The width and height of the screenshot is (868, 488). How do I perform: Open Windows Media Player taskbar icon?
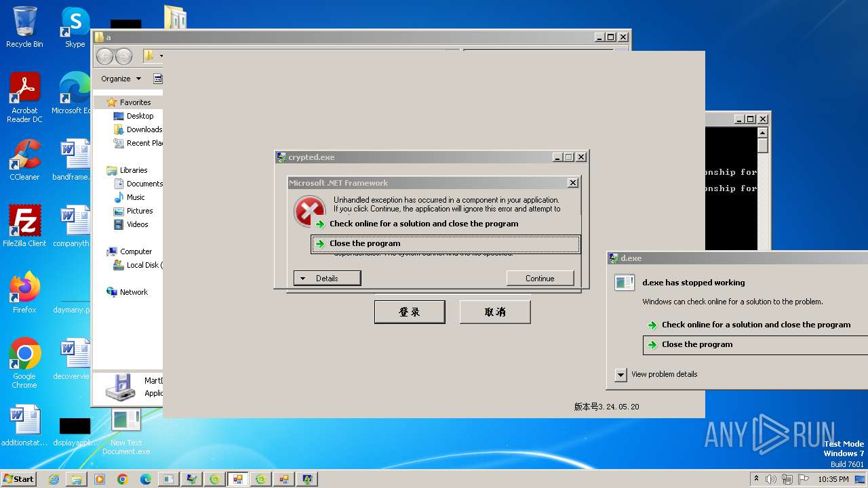pyautogui.click(x=100, y=479)
